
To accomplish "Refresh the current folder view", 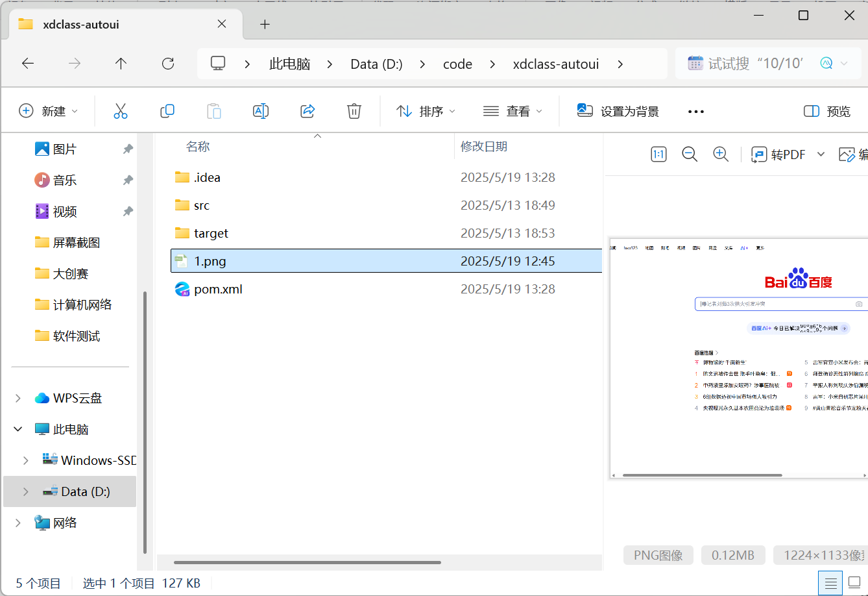I will click(x=168, y=64).
